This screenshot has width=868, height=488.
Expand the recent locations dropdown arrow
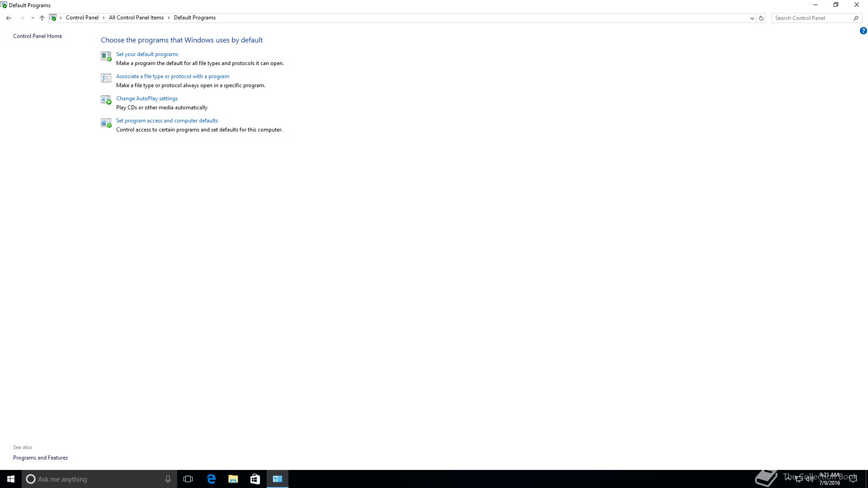coord(33,18)
